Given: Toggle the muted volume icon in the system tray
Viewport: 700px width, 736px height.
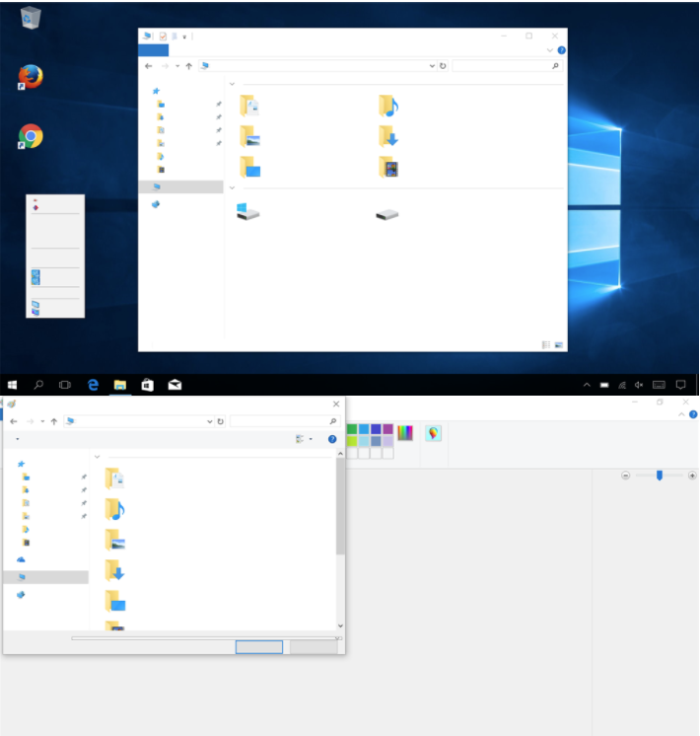Looking at the screenshot, I should (x=639, y=385).
